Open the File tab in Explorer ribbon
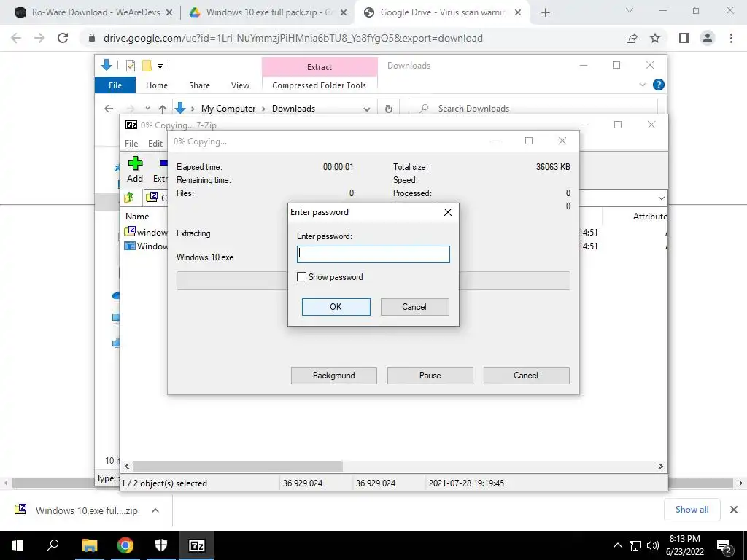This screenshot has width=747, height=560. [x=115, y=85]
